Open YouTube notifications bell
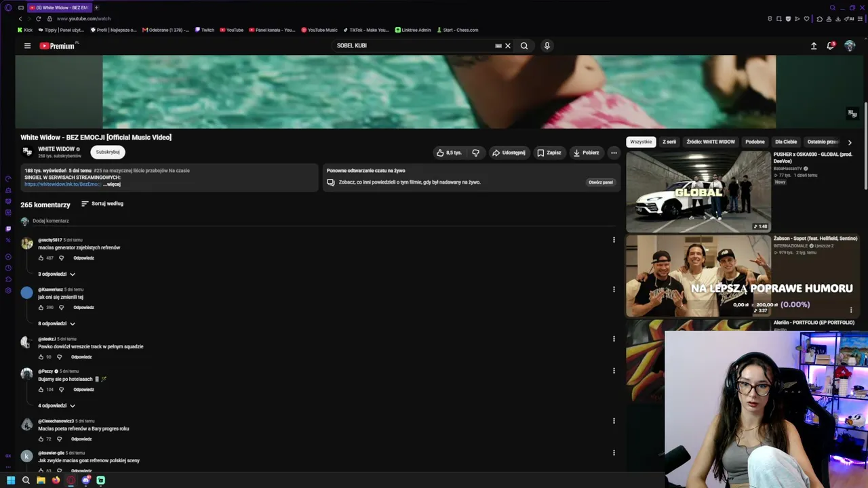The height and width of the screenshot is (488, 868). (x=831, y=46)
